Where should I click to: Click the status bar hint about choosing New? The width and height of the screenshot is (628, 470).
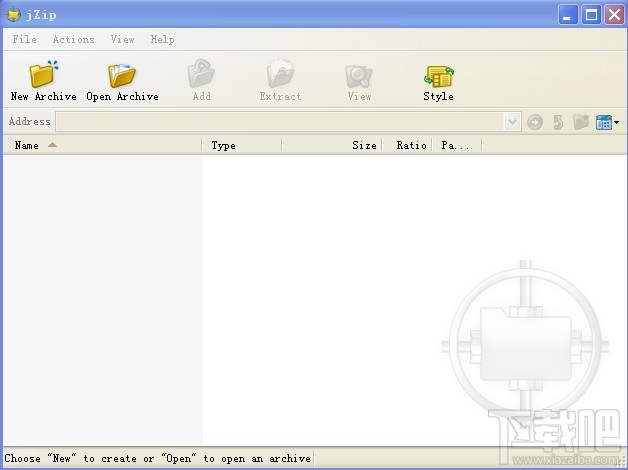pos(157,458)
